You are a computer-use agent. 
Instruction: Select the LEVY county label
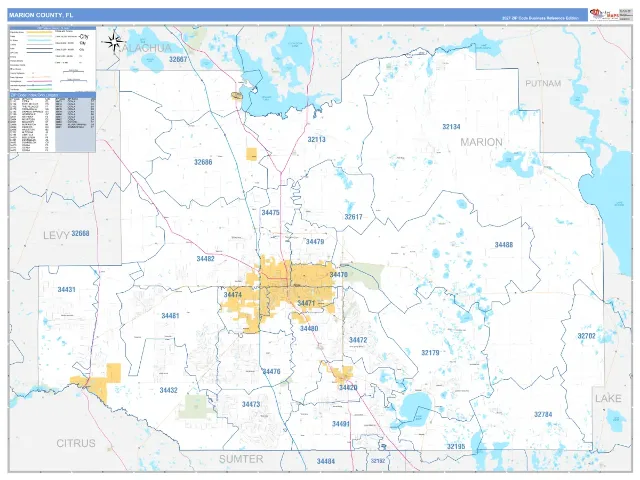click(56, 235)
